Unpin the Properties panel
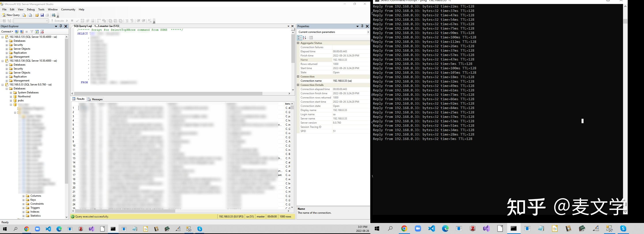The image size is (644, 234). [x=362, y=26]
